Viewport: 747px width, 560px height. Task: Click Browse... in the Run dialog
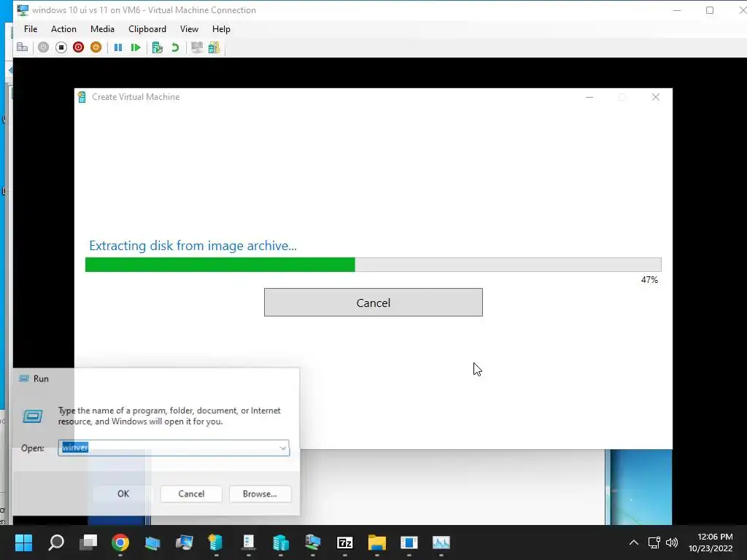coord(260,494)
